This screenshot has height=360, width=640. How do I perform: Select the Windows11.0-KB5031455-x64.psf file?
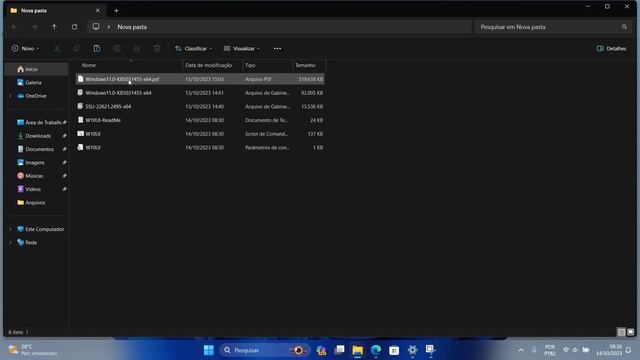(200, 79)
